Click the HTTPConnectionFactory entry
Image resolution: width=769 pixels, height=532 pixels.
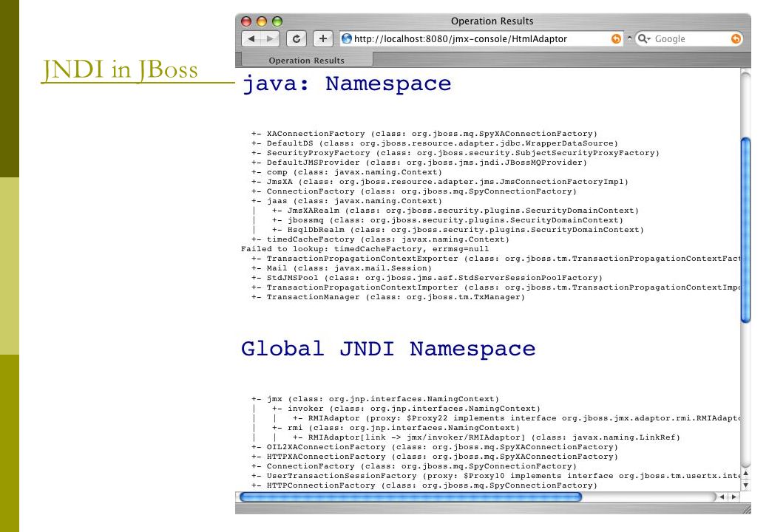[424, 485]
